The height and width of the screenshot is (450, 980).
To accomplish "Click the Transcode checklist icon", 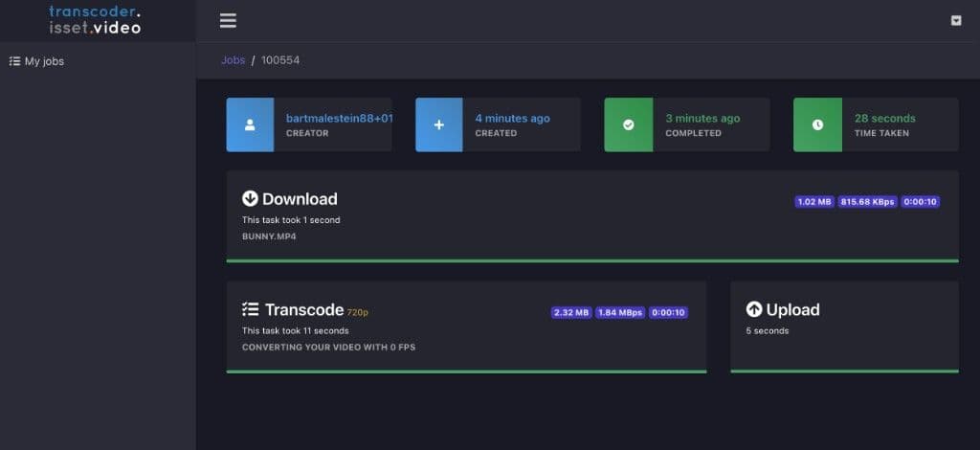I will [250, 309].
